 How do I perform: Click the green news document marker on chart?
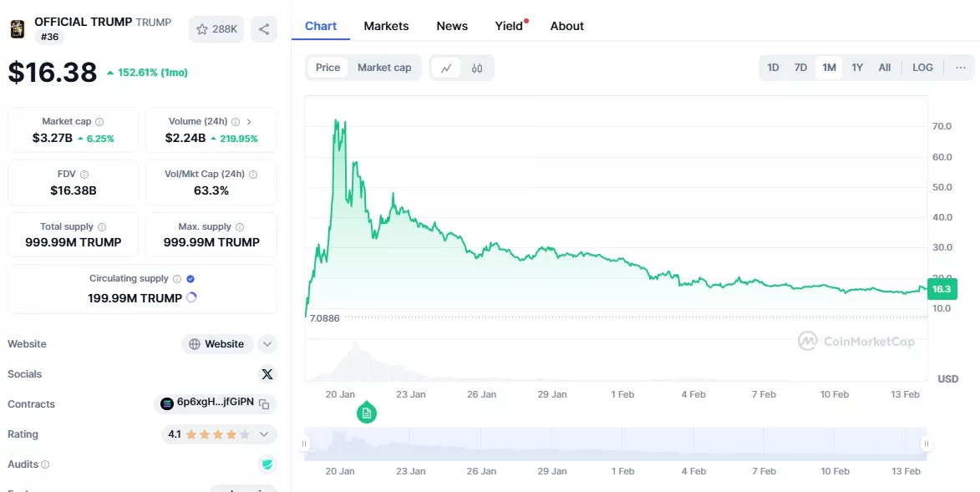pos(367,413)
